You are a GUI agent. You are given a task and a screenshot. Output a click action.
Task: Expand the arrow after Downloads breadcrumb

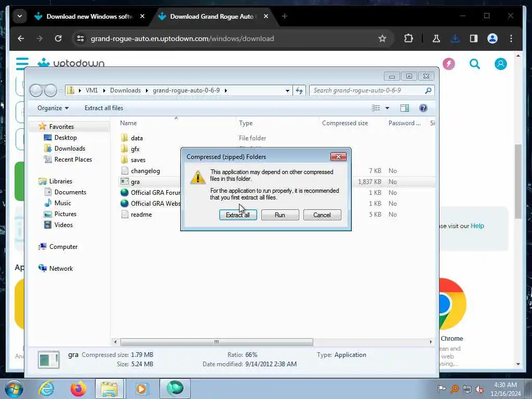click(147, 90)
